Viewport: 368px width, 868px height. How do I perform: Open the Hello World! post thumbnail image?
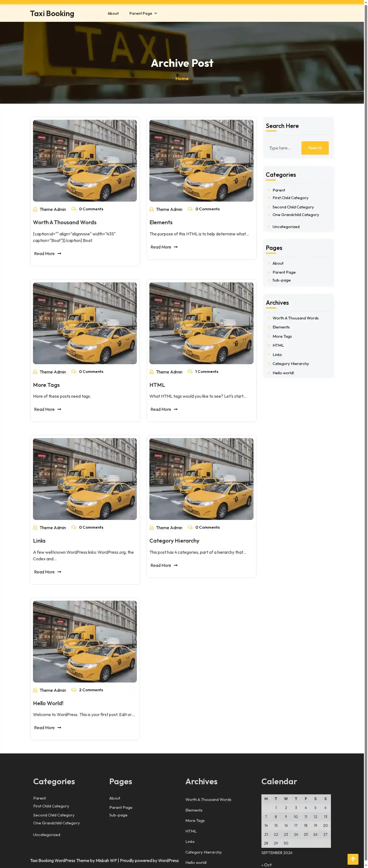tap(85, 642)
